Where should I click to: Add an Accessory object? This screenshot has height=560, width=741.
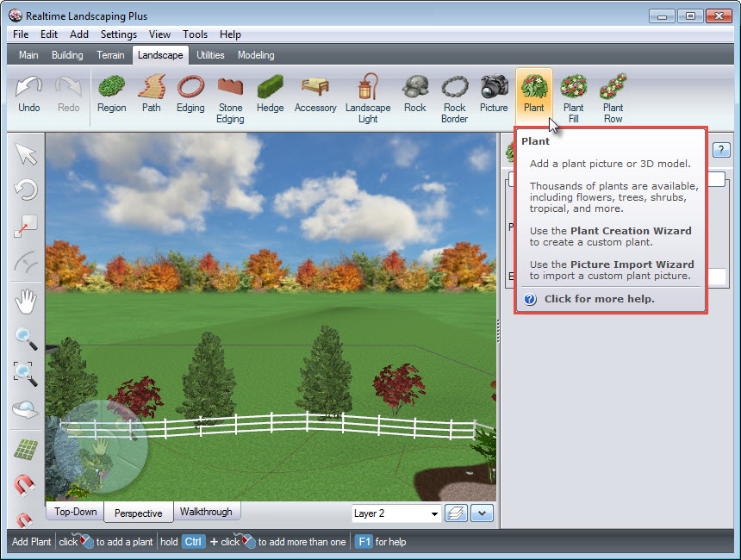[315, 95]
